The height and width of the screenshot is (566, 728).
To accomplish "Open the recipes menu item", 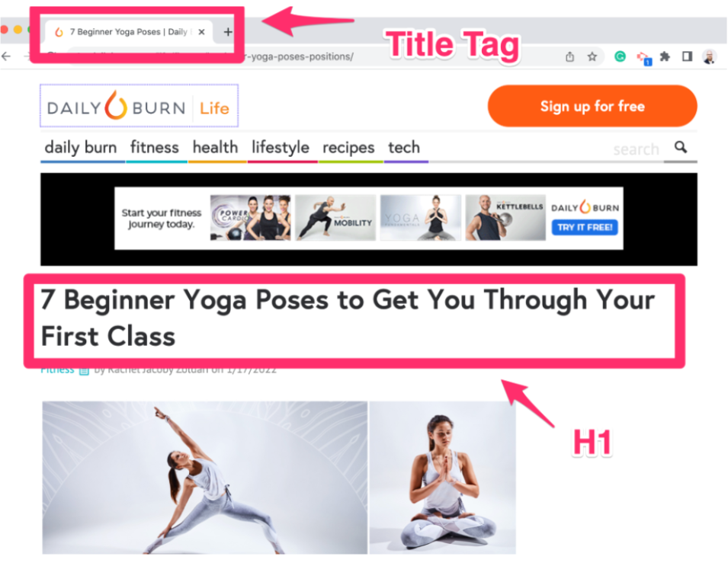I will [x=348, y=148].
